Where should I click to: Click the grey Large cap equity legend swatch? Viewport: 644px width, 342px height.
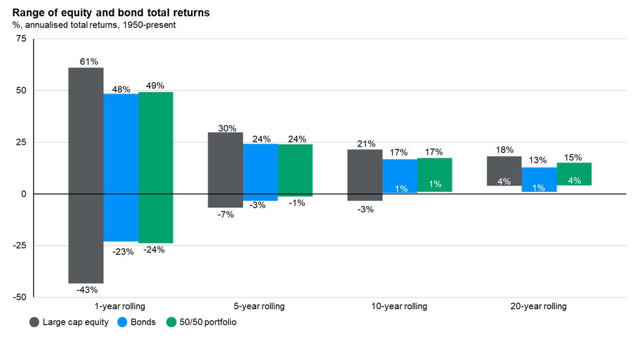coord(34,322)
